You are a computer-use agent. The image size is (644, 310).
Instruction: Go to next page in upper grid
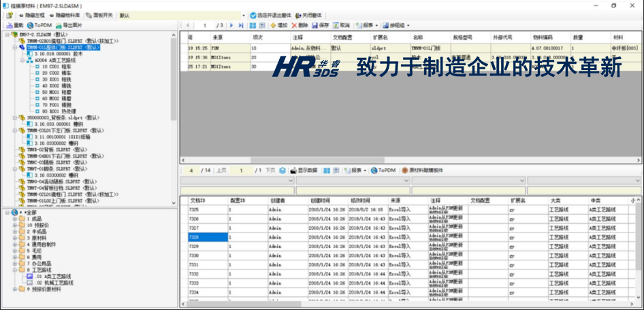tap(232, 25)
